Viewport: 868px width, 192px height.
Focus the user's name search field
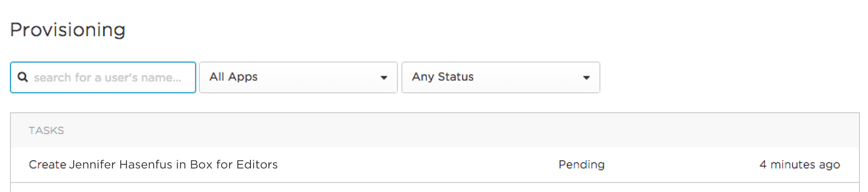point(103,77)
